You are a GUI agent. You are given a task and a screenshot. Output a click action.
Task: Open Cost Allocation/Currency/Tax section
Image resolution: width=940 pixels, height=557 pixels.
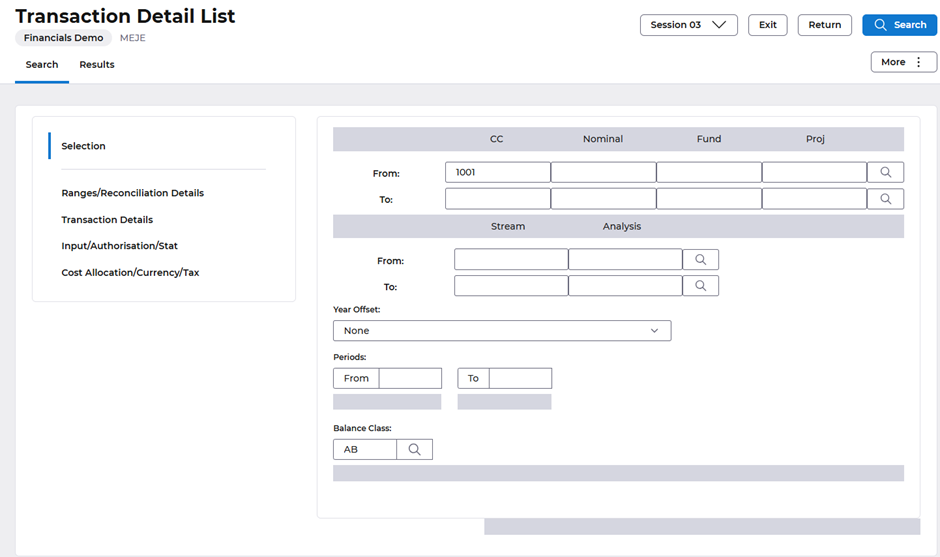coord(130,273)
